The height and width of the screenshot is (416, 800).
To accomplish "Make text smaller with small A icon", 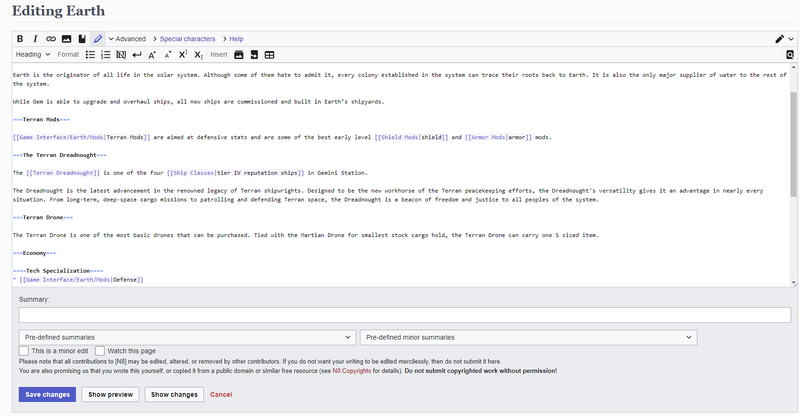I will coord(167,55).
